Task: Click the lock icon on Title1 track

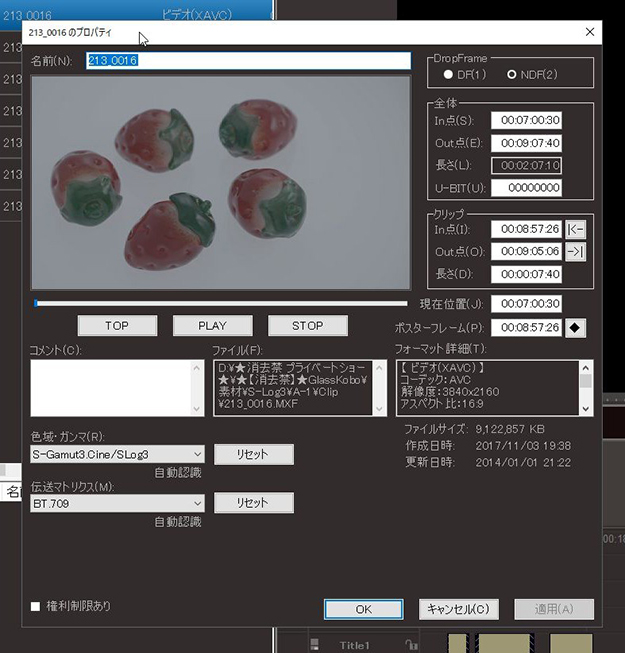Action: [410, 645]
